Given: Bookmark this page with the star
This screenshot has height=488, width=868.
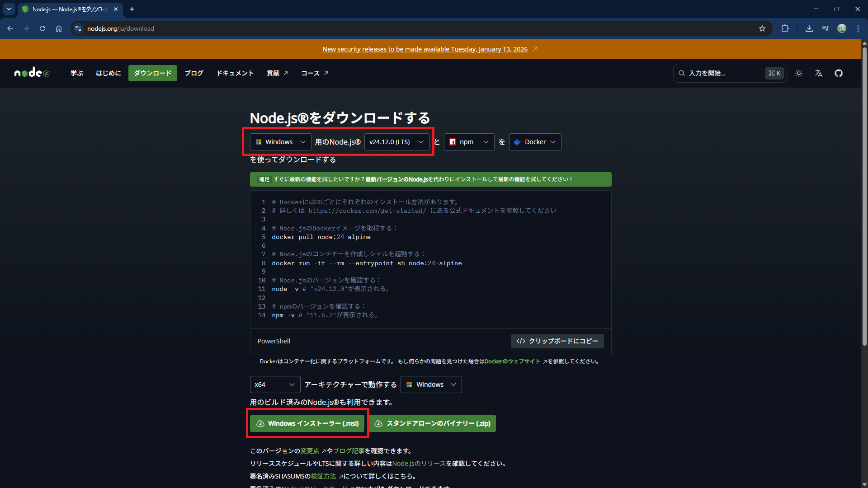Looking at the screenshot, I should (x=763, y=28).
